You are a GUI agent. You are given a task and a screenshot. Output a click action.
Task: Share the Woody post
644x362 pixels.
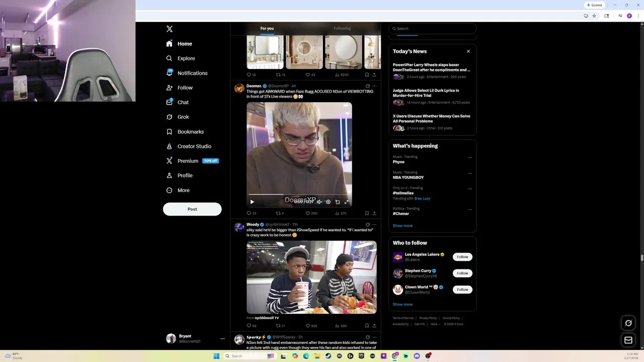pos(374,326)
